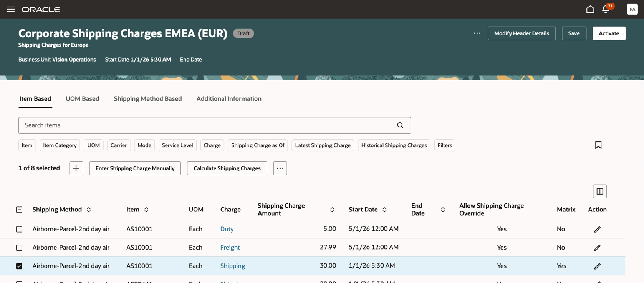Open Shipping Charge as Of filter

258,145
